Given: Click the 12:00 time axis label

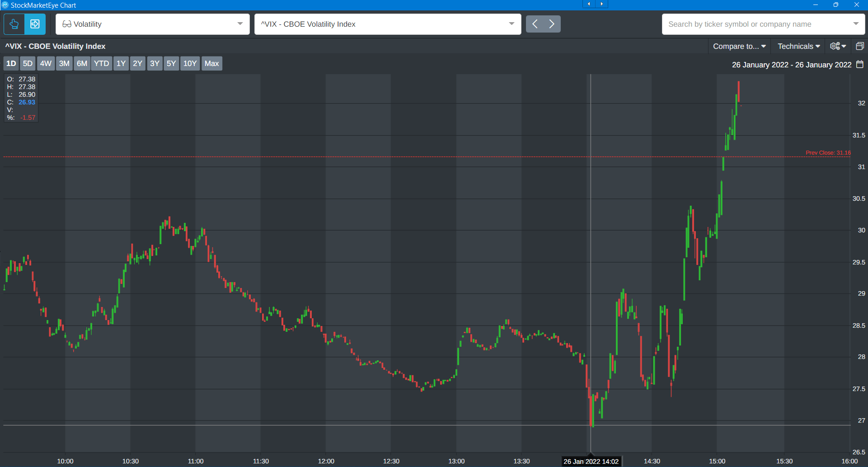Looking at the screenshot, I should [x=326, y=461].
